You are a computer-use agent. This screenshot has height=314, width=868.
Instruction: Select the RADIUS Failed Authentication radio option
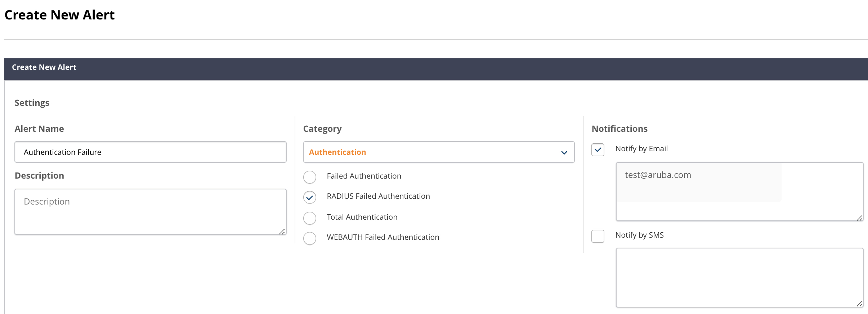[310, 197]
